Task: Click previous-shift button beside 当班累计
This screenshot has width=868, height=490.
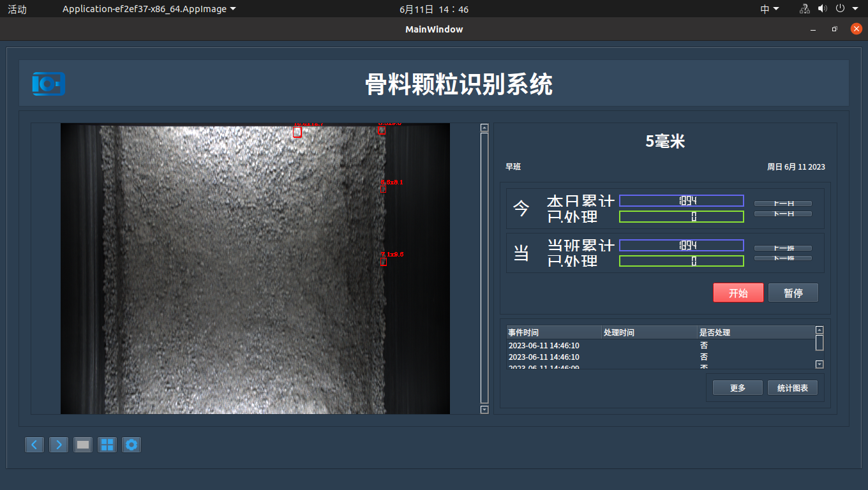Action: click(783, 248)
